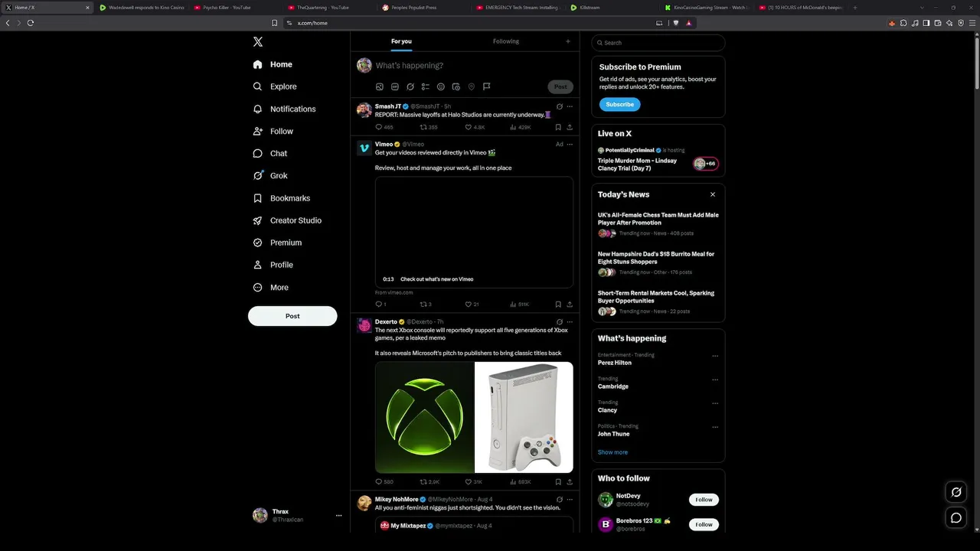980x551 pixels.
Task: Expand the More menu in sidebar
Action: pos(271,288)
